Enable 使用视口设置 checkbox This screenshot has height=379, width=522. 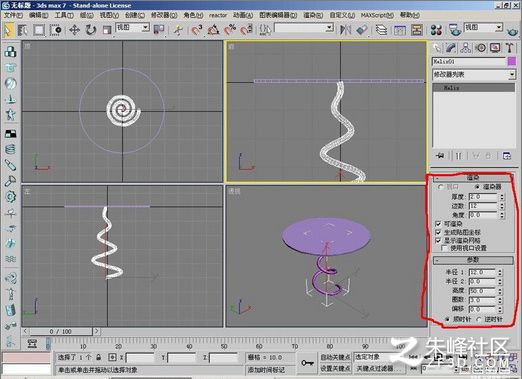[x=444, y=248]
